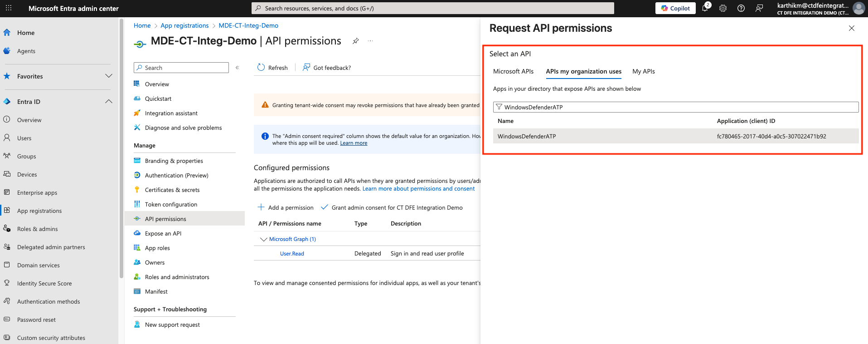Click the help question mark icon

741,8
